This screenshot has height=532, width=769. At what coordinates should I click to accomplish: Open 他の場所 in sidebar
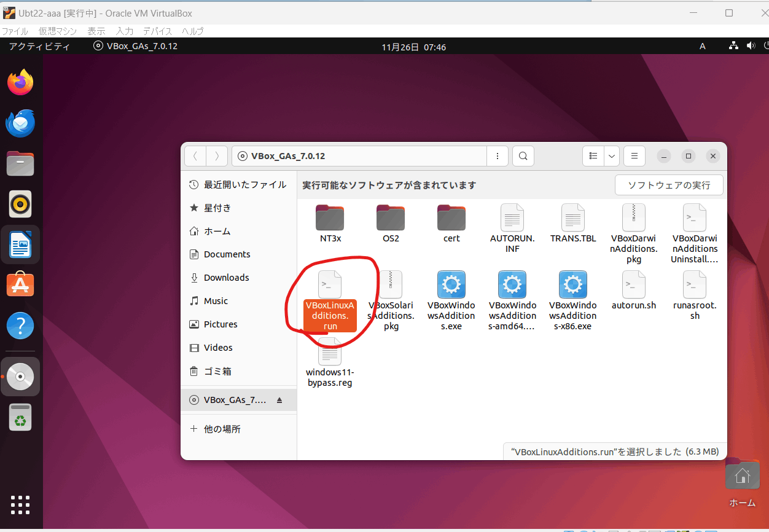coord(238,429)
